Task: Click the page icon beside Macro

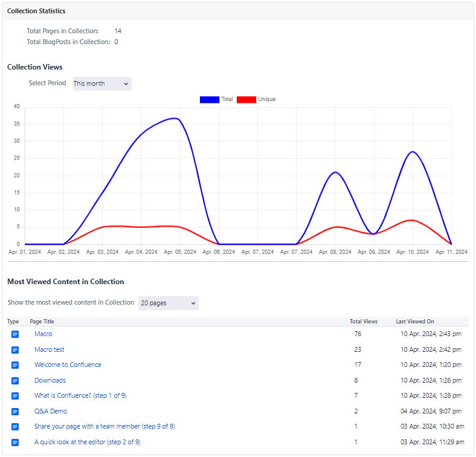Action: tap(15, 334)
